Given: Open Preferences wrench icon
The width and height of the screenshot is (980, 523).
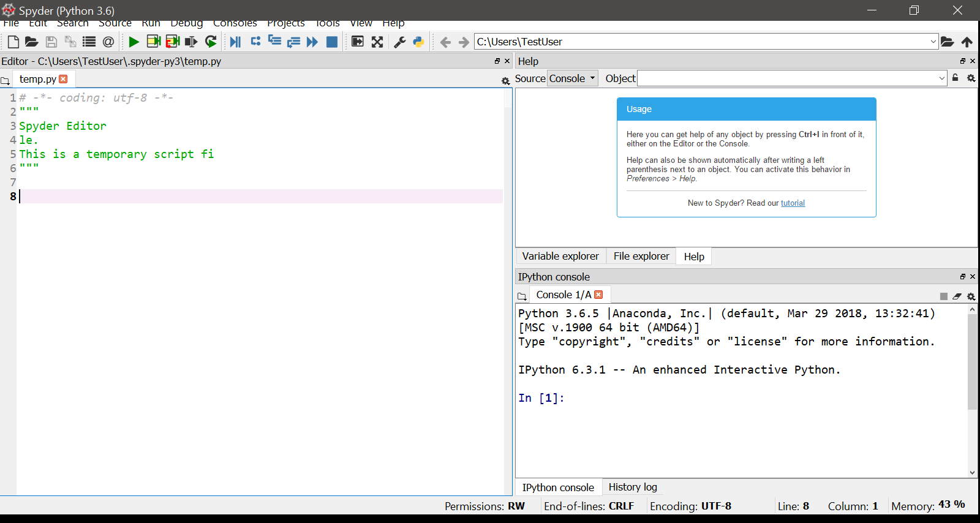Looking at the screenshot, I should [400, 42].
